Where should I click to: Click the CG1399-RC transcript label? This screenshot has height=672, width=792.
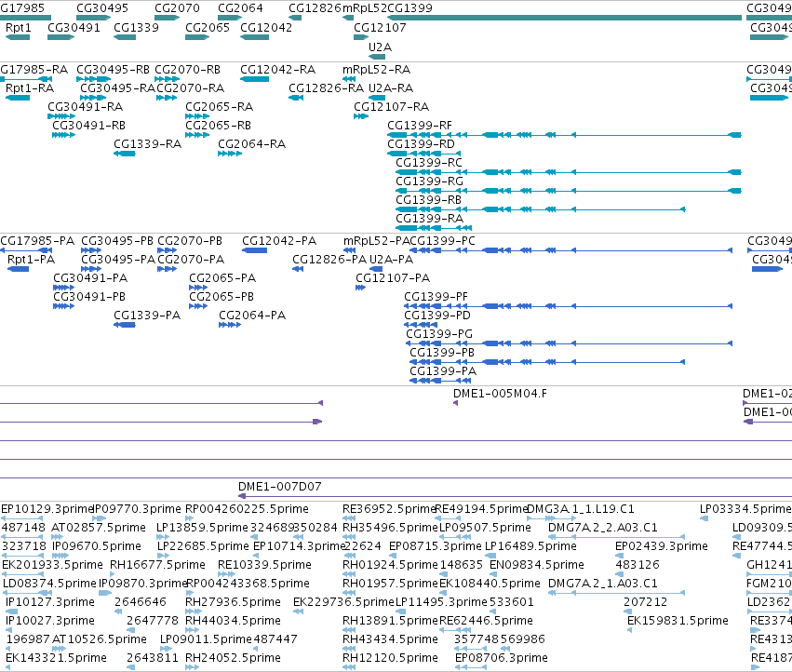coord(429,163)
